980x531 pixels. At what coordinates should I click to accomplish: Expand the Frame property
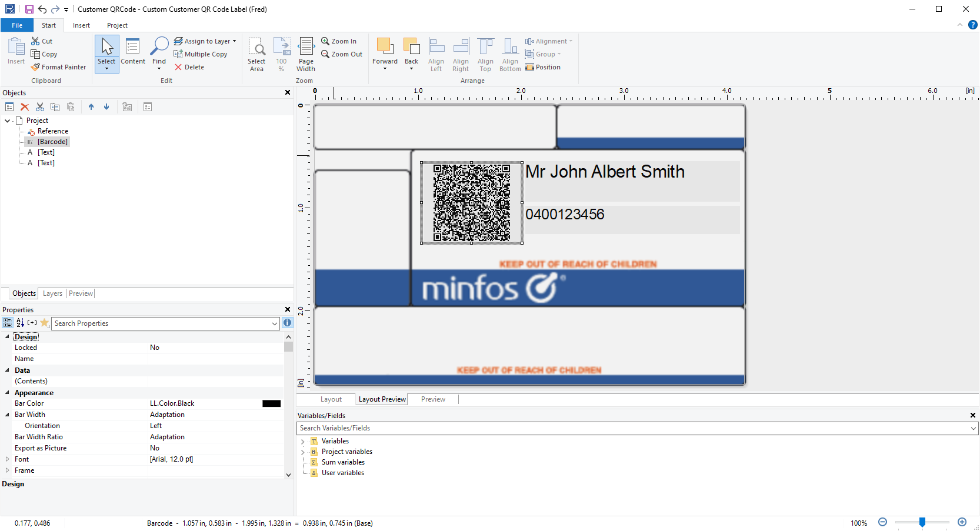7,470
